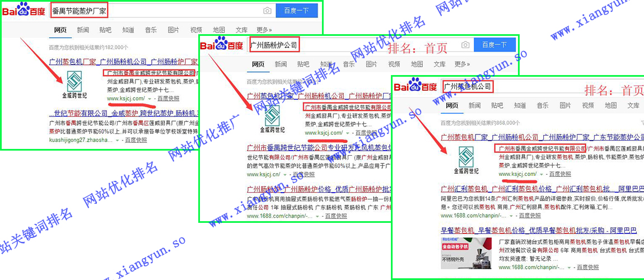Open 地图 tab in 番禺节能蒸炉厂家 search page
Image resolution: width=644 pixels, height=280 pixels.
tap(219, 30)
